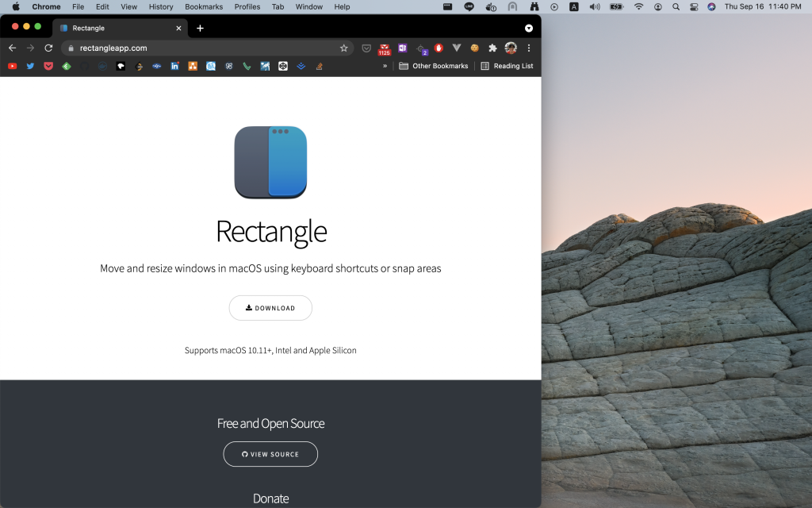The height and width of the screenshot is (508, 812).
Task: Open the tab search dropdown arrow
Action: click(529, 28)
